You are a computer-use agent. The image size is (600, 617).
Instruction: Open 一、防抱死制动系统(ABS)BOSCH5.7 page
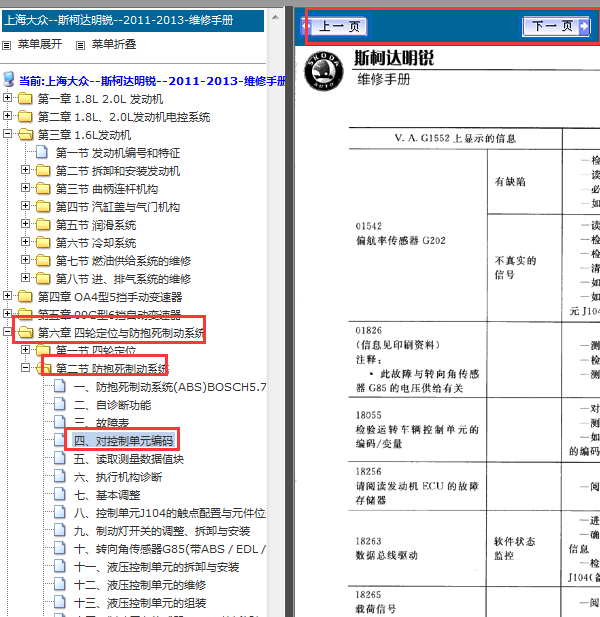tap(170, 387)
